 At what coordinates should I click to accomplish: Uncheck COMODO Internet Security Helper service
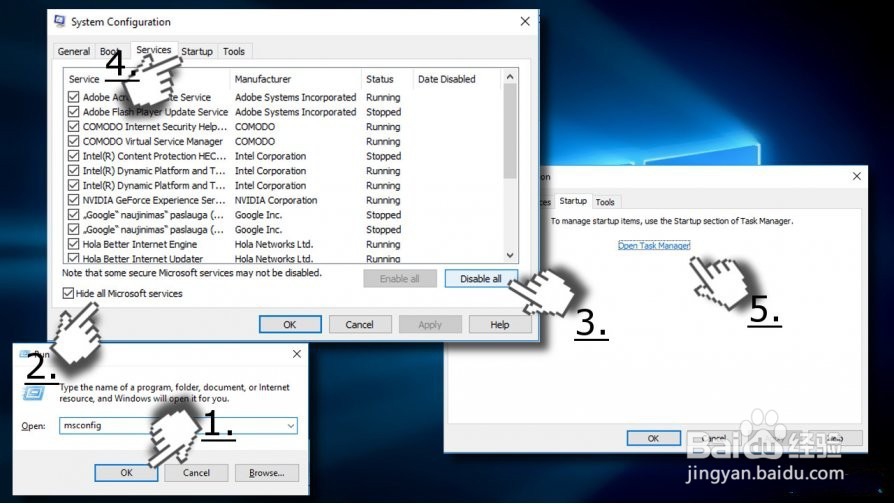(74, 127)
